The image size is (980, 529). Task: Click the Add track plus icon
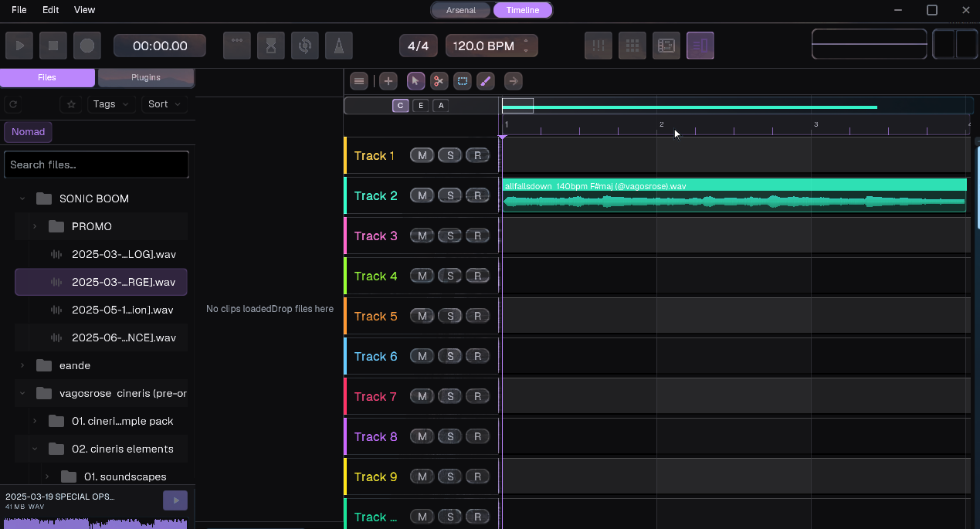pyautogui.click(x=388, y=80)
